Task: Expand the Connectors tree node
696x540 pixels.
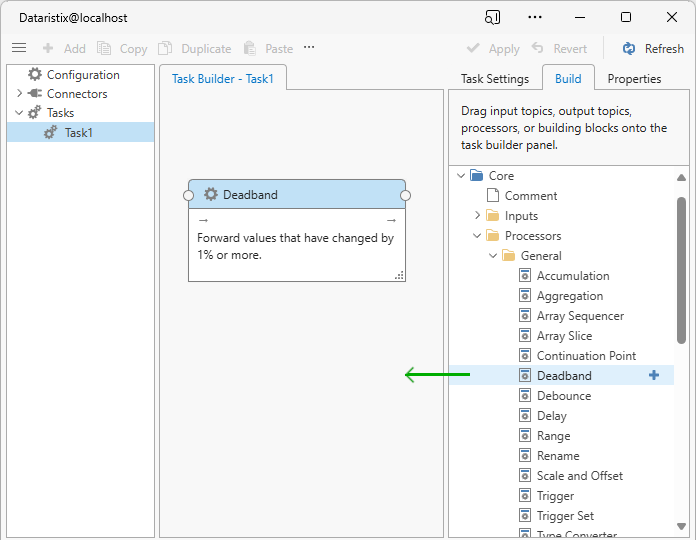Action: click(19, 94)
